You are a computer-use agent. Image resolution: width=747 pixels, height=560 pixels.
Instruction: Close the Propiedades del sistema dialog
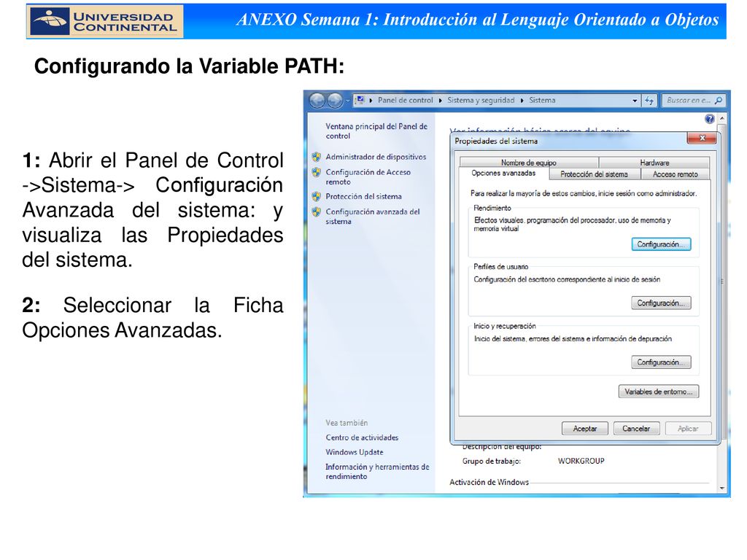[x=702, y=138]
